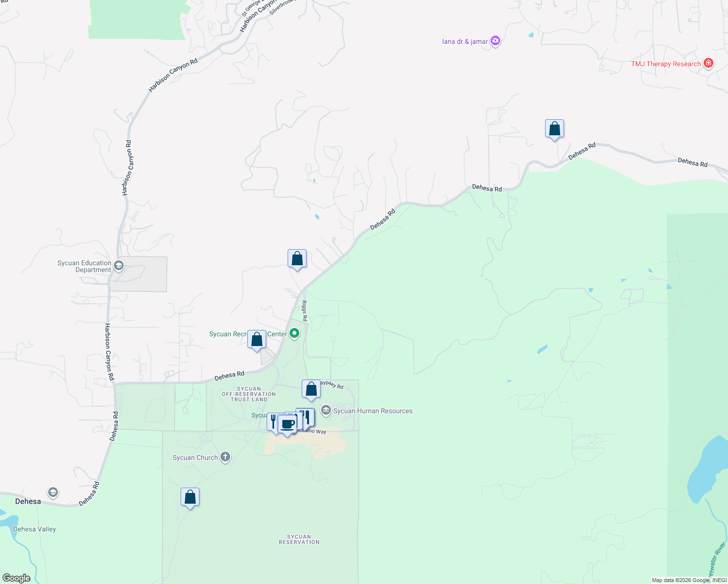
Task: Click the TMJ Therapy Research health marker
Action: click(x=709, y=63)
